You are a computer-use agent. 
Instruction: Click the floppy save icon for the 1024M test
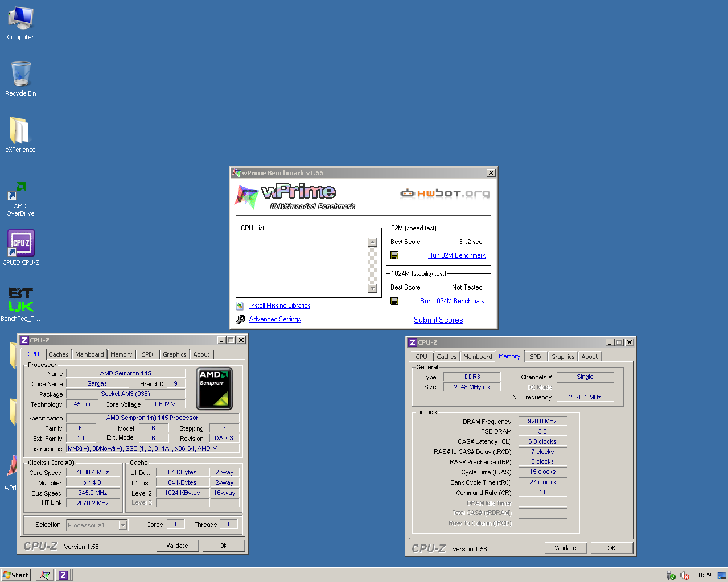tap(394, 301)
